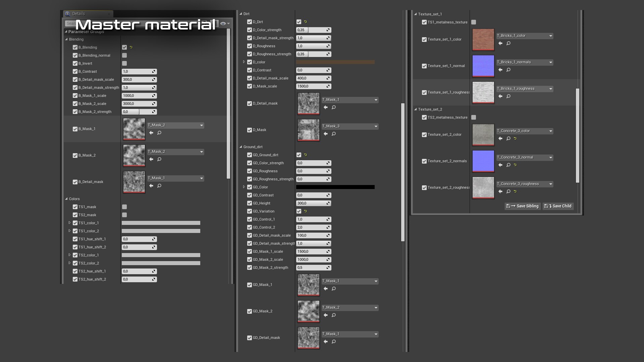Viewport: 644px width, 362px height.
Task: Click the Save Sibling button
Action: coord(523,206)
